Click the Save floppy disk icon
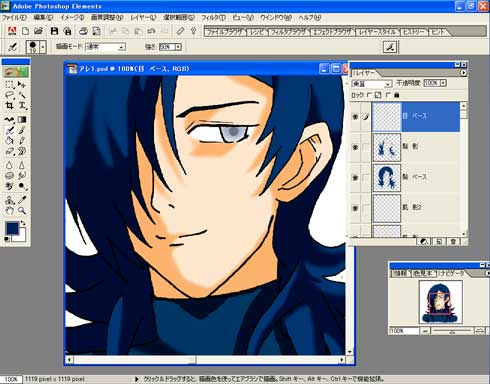The height and width of the screenshot is (384, 490). coord(54,31)
